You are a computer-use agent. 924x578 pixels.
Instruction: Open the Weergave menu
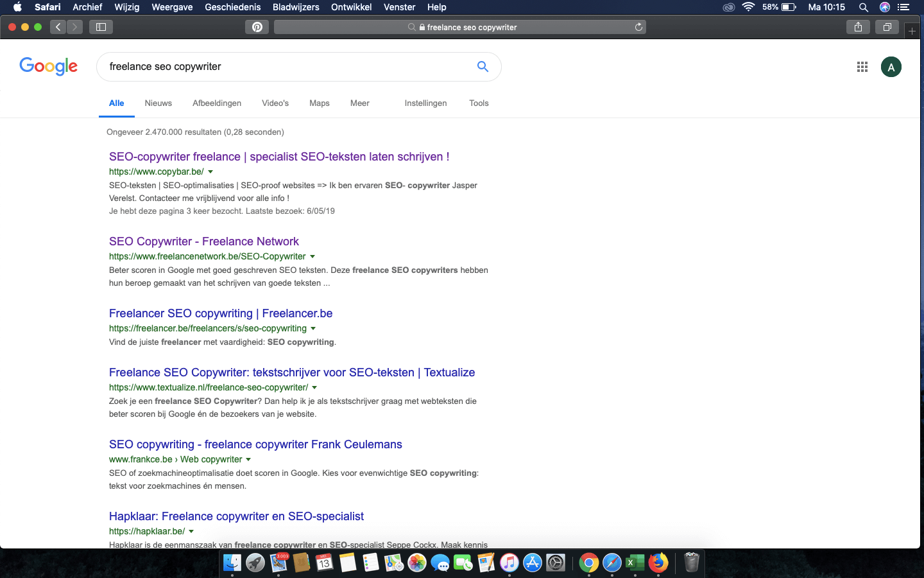coord(172,7)
